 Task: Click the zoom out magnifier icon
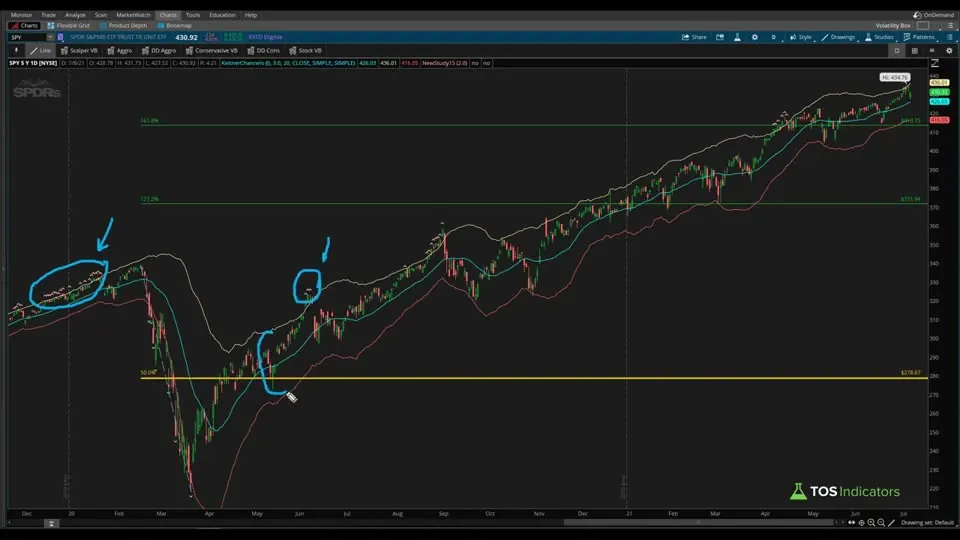coord(881,523)
